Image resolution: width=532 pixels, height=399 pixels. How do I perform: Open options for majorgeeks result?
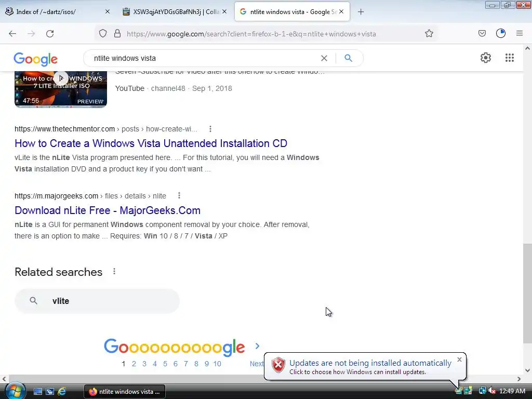tap(179, 196)
